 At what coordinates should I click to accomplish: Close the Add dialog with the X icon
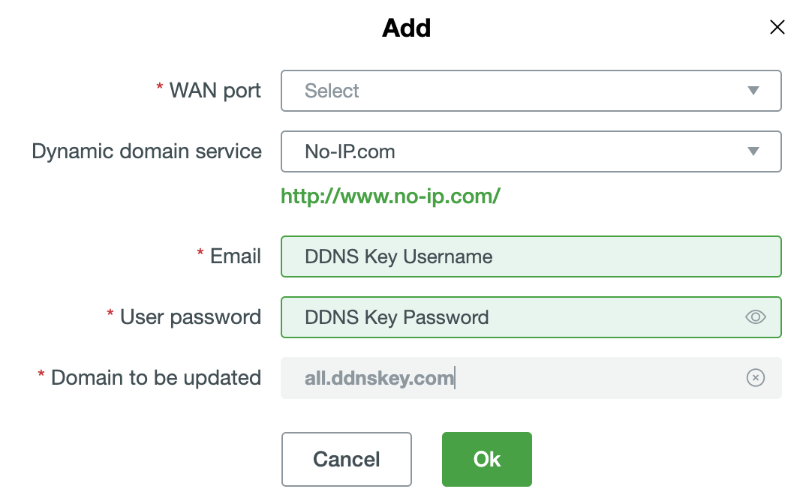(x=777, y=27)
